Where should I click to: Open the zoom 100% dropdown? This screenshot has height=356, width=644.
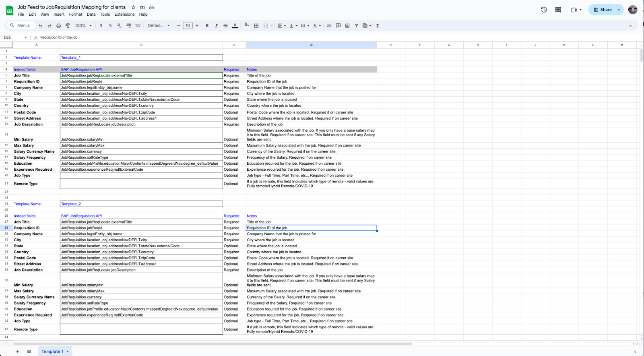click(83, 26)
